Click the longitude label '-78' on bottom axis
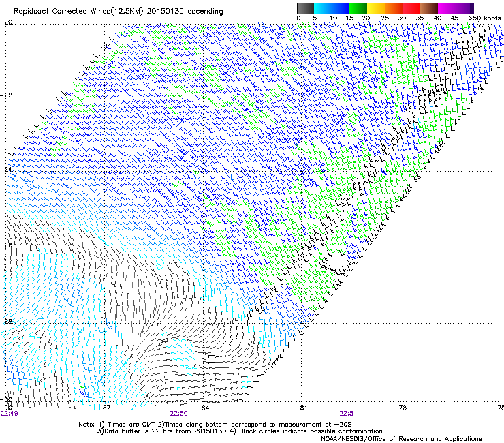This screenshot has width=504, height=443. pyautogui.click(x=400, y=408)
